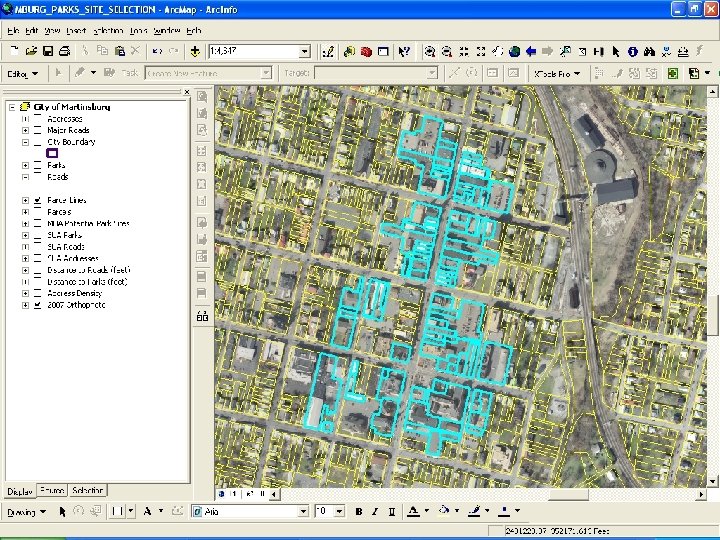This screenshot has height=540, width=720.
Task: Enable the Major Roads layer checkbox
Action: 37,130
